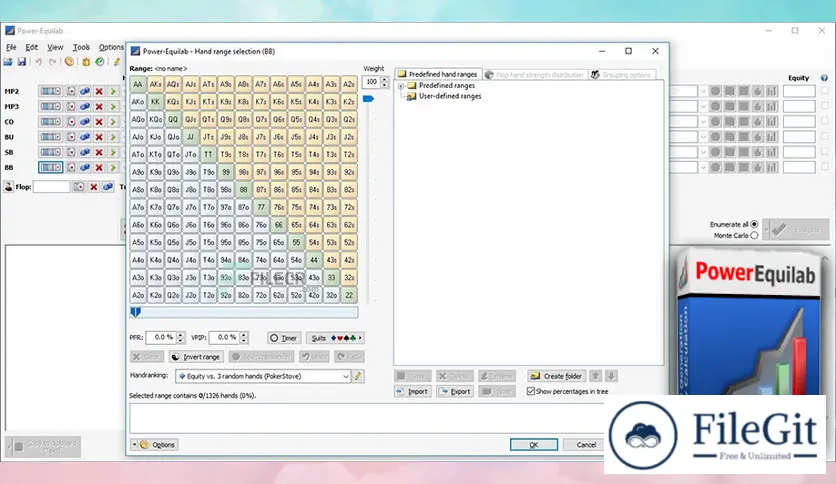Open BB hand range selector icon
This screenshot has height=484, width=836.
[50, 167]
